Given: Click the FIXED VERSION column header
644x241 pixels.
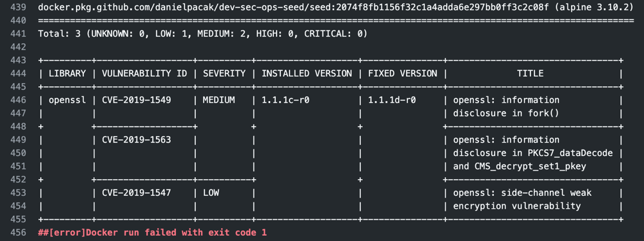Looking at the screenshot, I should 402,73.
